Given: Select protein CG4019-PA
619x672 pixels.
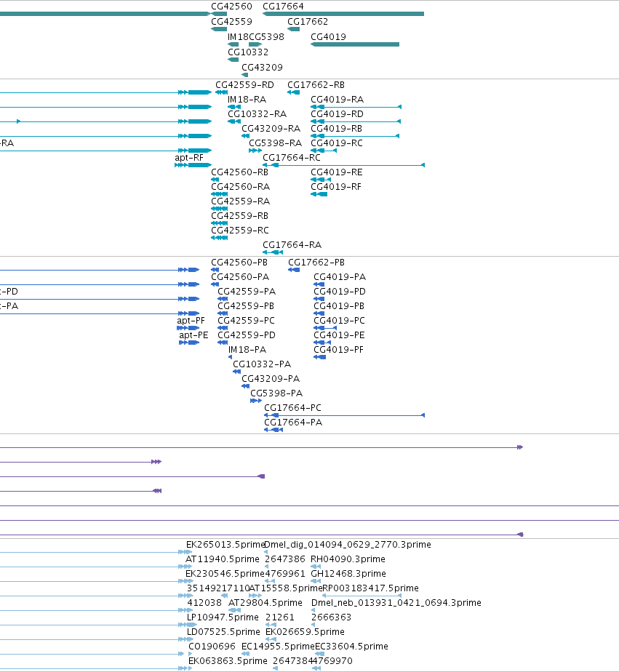Looking at the screenshot, I should [340, 277].
